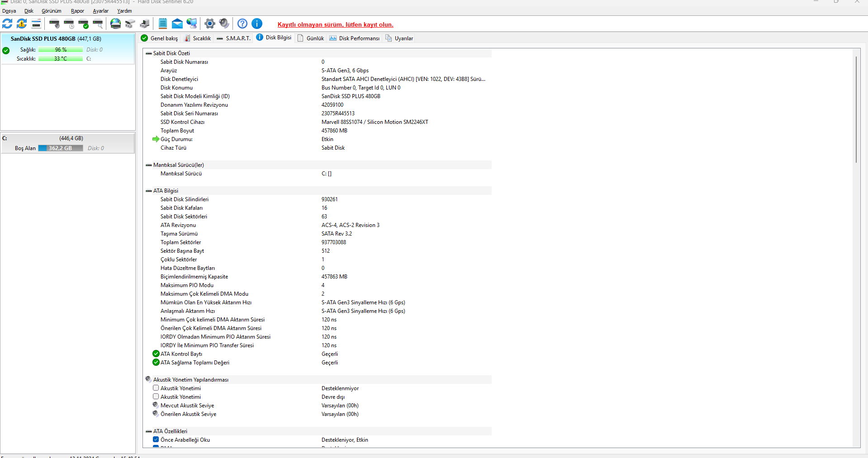The height and width of the screenshot is (458, 868).
Task: Click the Hard Disk Sentinel title bar icon
Action: (5, 2)
